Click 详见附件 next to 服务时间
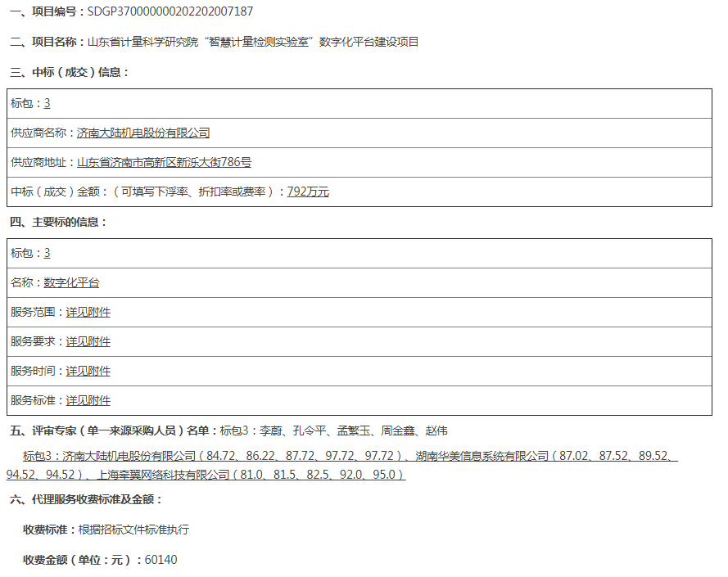This screenshot has width=728, height=577. point(88,371)
